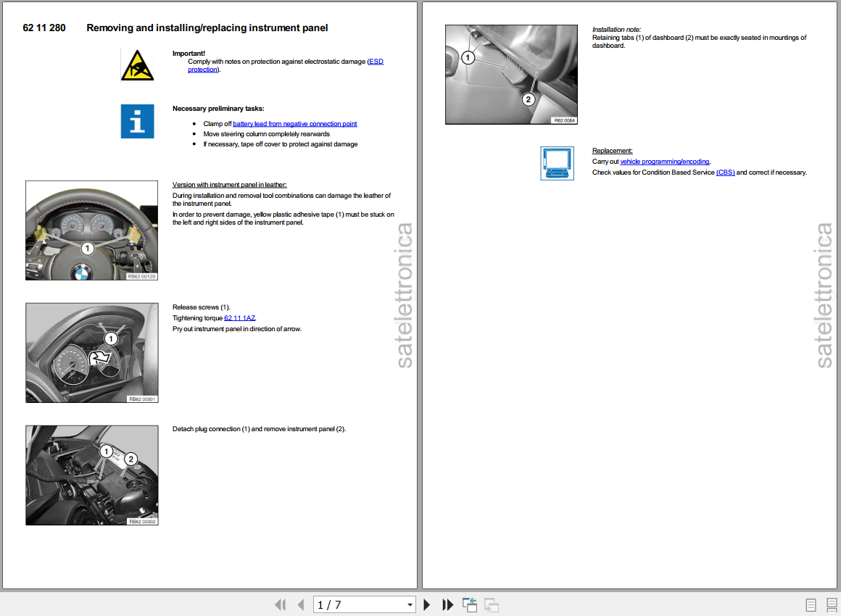841x616 pixels.
Task: Go to the first page
Action: [x=280, y=604]
